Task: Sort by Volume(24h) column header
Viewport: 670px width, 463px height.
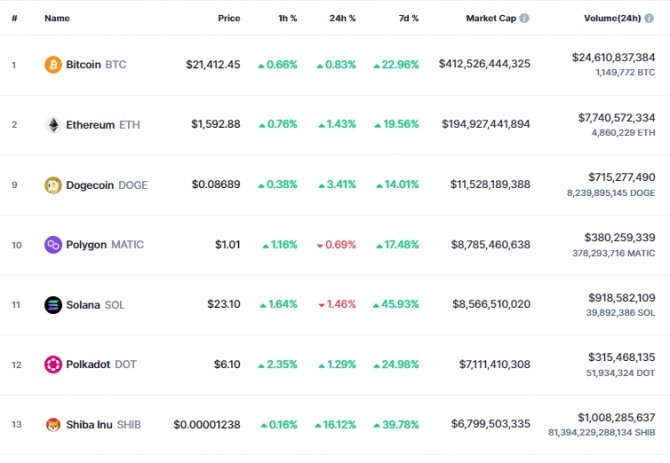Action: pyautogui.click(x=612, y=18)
